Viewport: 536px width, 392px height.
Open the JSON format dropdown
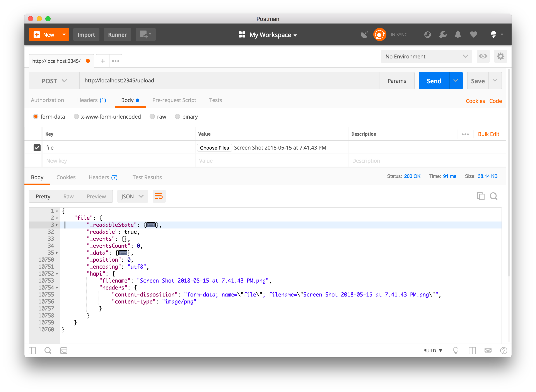pyautogui.click(x=133, y=196)
